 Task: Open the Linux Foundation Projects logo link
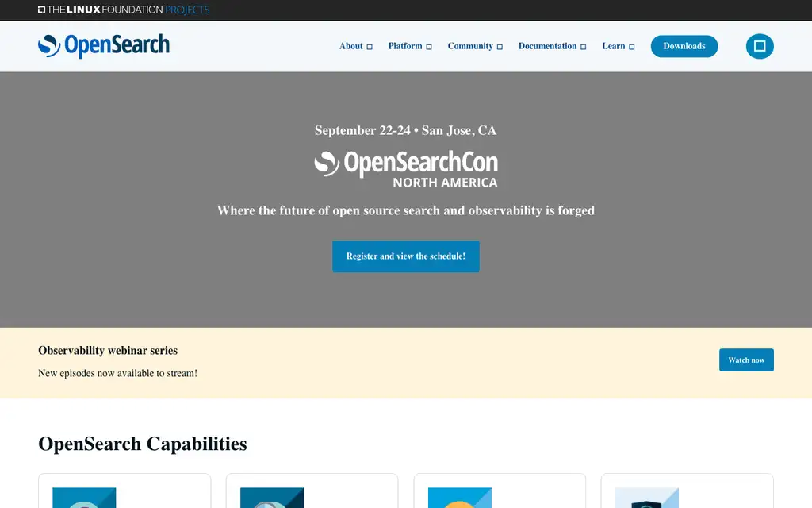(x=124, y=10)
